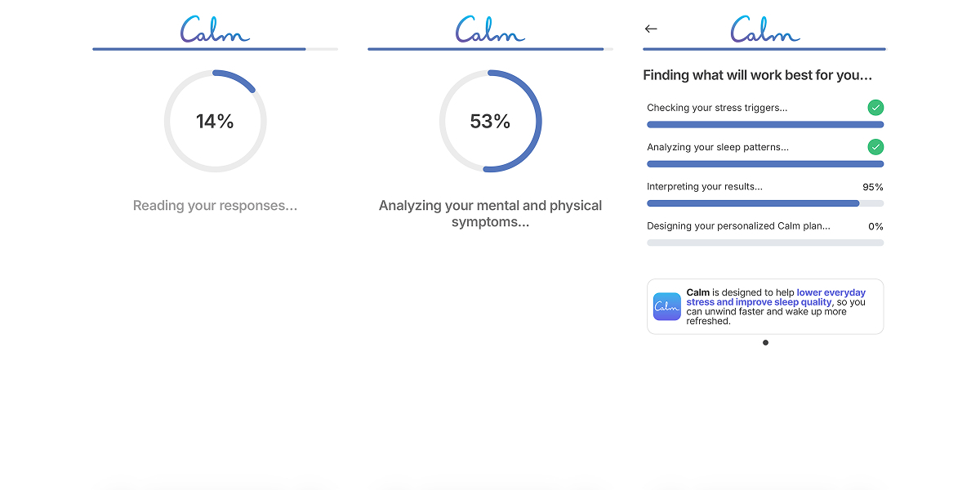
Task: Click the page indicator dot below the card
Action: pos(765,343)
